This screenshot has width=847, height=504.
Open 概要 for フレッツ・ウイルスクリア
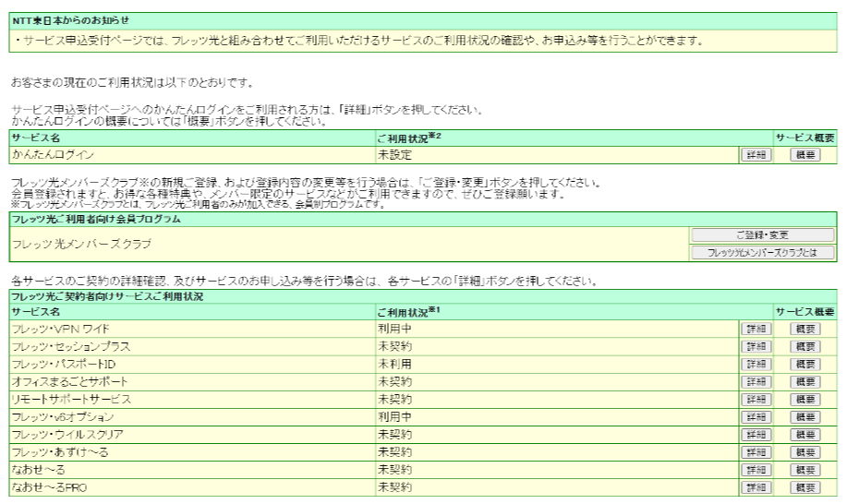[x=805, y=435]
